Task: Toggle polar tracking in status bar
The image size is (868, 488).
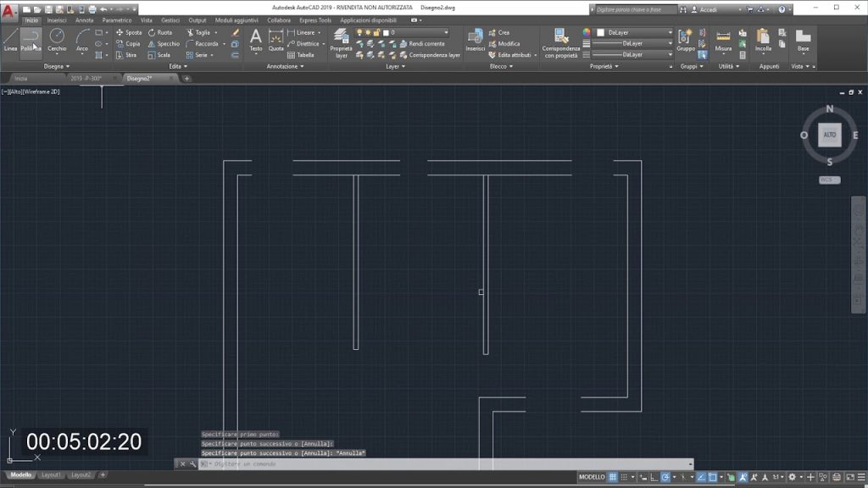Action: [665, 477]
